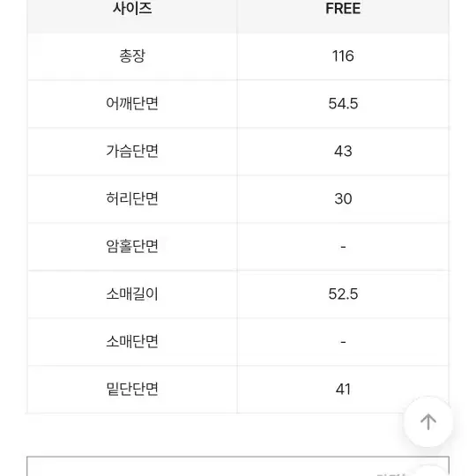
Task: Click the 54.5 shoulder value
Action: [343, 103]
